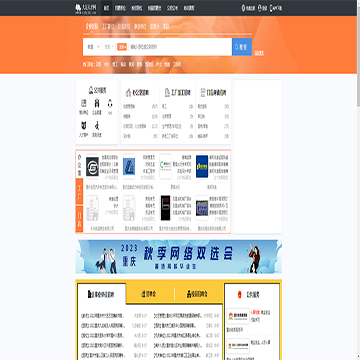Click the site logo in the top navigation bar
The height and width of the screenshot is (360, 360).
point(87,8)
